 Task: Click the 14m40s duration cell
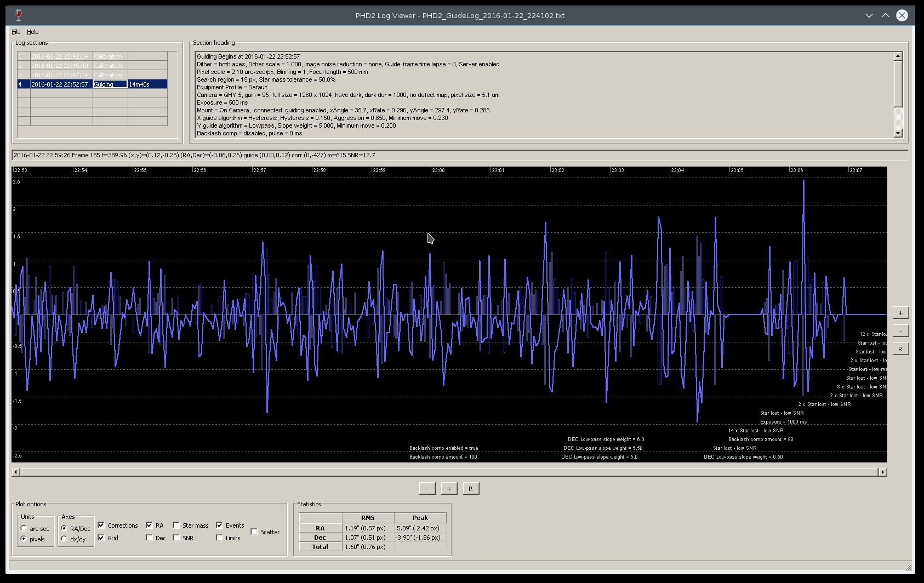(x=147, y=84)
